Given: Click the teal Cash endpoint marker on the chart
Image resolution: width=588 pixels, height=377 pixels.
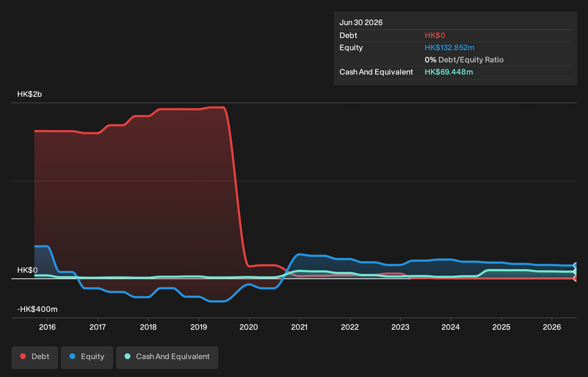Looking at the screenshot, I should (576, 272).
